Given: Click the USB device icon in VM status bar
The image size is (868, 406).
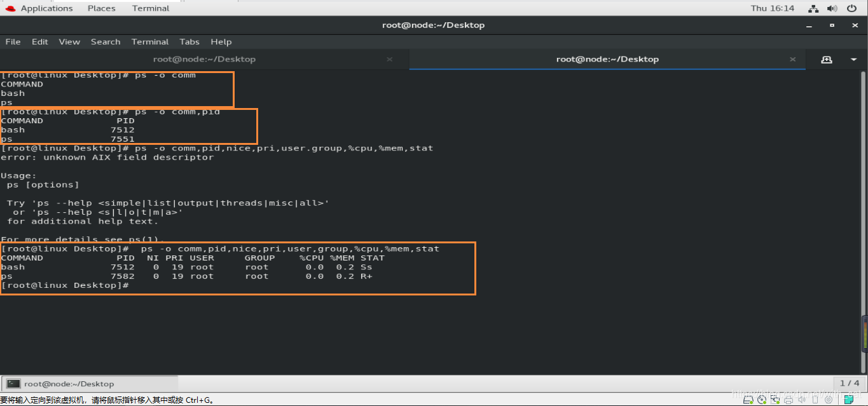Looking at the screenshot, I should coord(814,400).
